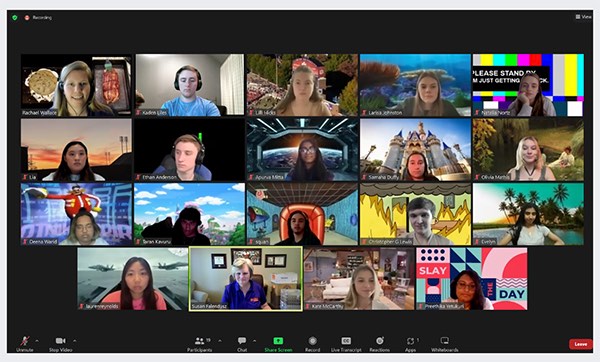Click the 'Taran Kavuru' name label
This screenshot has height=362, width=600.
158,242
